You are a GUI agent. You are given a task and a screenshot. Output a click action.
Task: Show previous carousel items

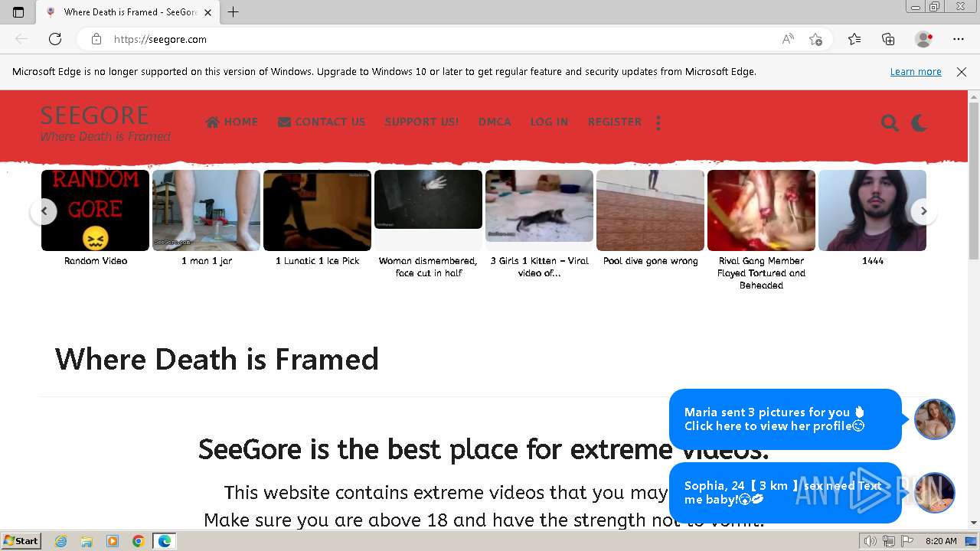pyautogui.click(x=44, y=211)
